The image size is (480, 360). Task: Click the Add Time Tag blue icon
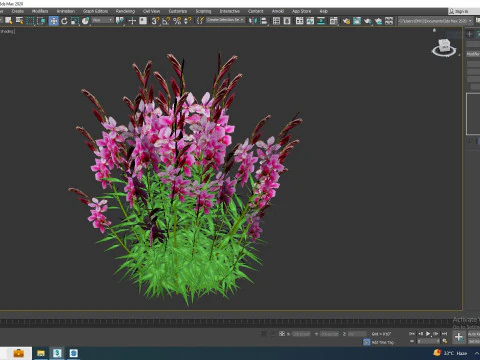tap(366, 342)
